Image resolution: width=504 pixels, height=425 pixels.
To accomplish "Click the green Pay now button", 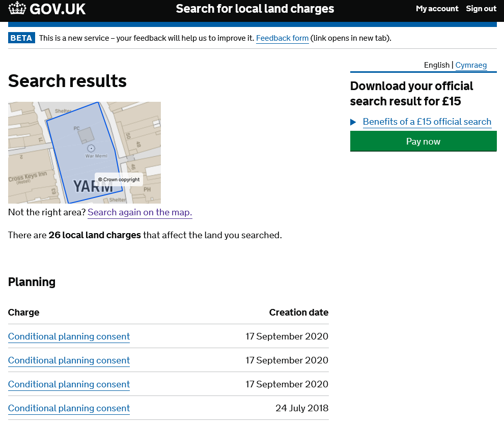I will 424,141.
